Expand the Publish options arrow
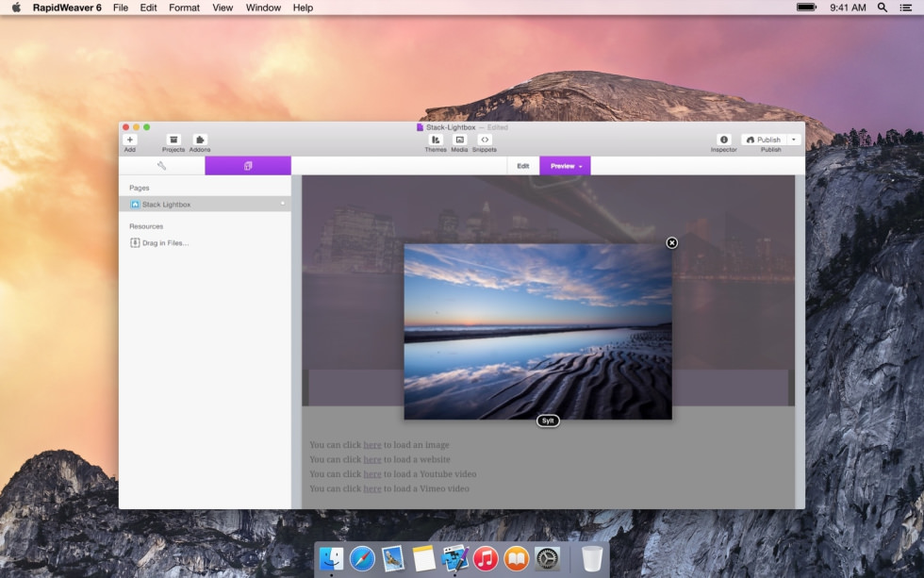The image size is (924, 578). [794, 140]
